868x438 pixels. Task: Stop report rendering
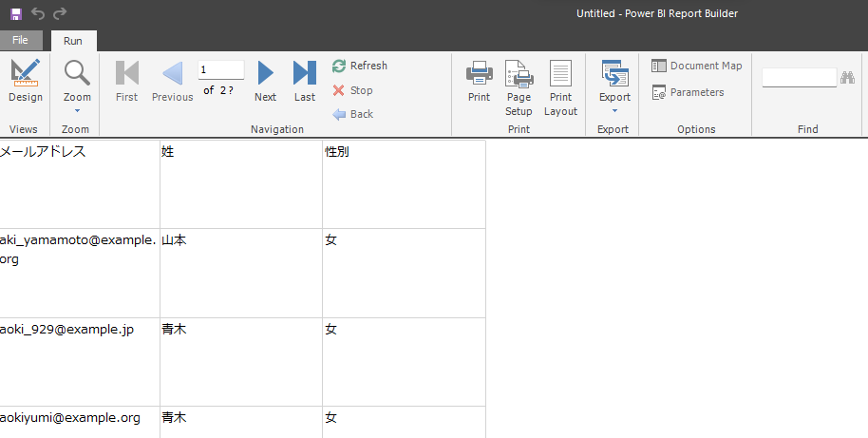coord(352,90)
